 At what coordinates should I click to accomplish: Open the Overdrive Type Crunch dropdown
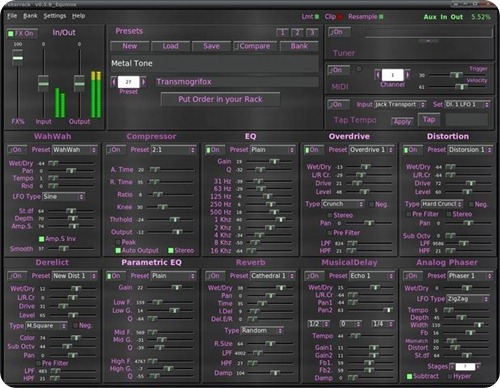343,204
